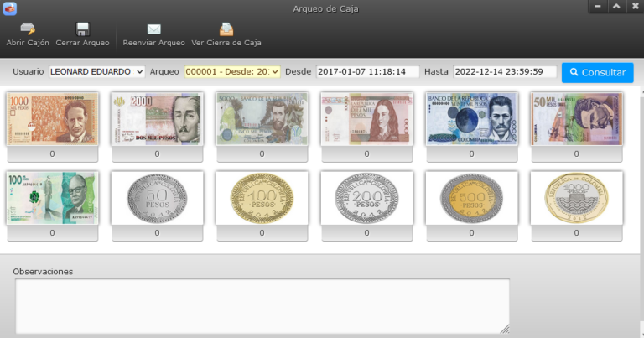Click the Abrir Cajón toolbar icon
Screen dimensions: 644x338
coord(28,29)
